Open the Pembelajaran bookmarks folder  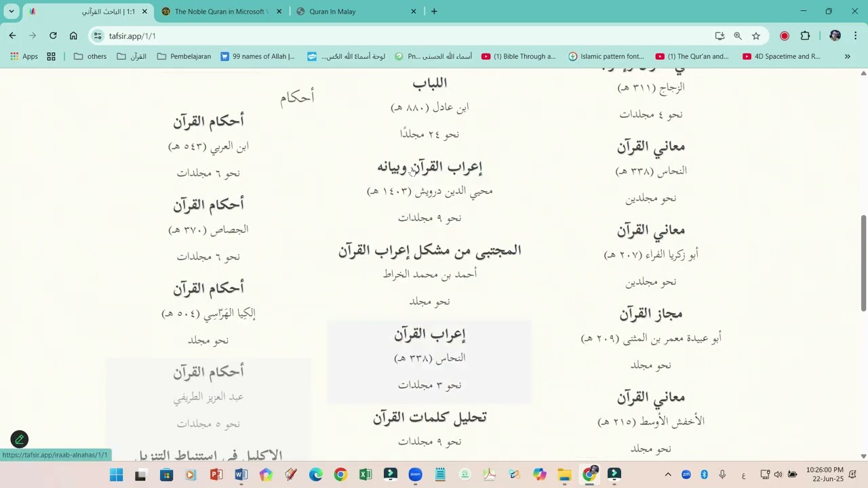[184, 56]
